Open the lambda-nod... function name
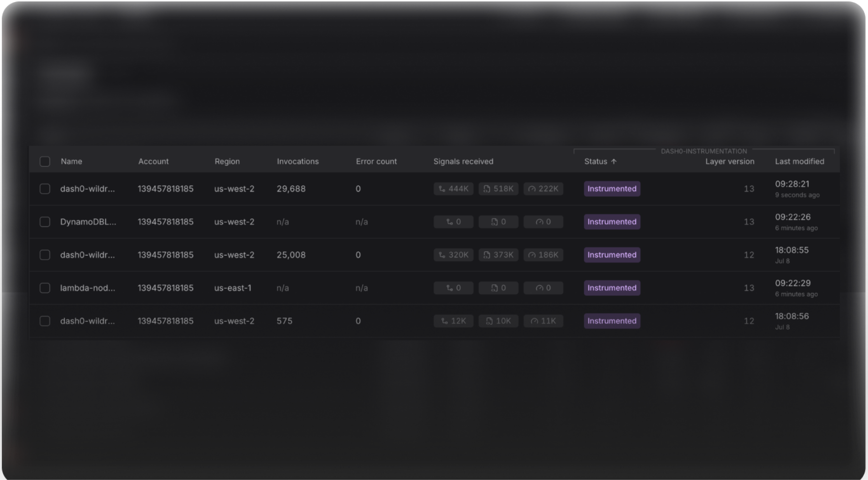 coord(88,288)
